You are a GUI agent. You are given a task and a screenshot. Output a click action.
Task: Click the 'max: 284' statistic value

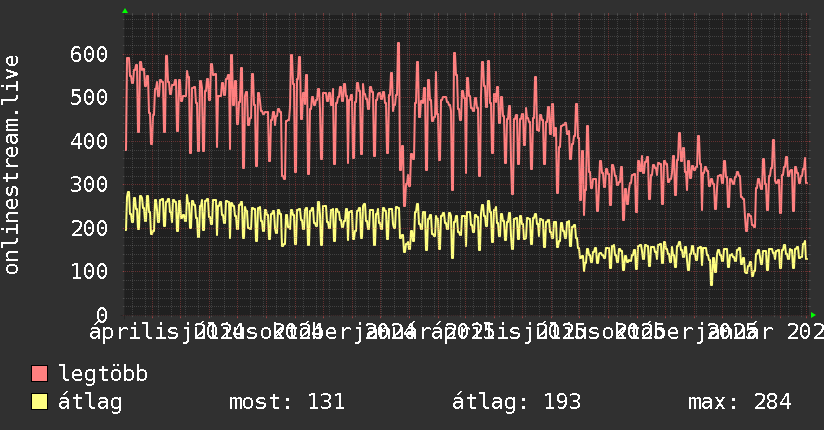pos(740,402)
